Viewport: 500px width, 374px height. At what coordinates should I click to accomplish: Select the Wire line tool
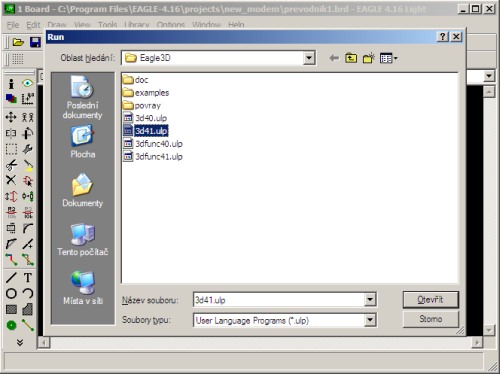click(11, 277)
